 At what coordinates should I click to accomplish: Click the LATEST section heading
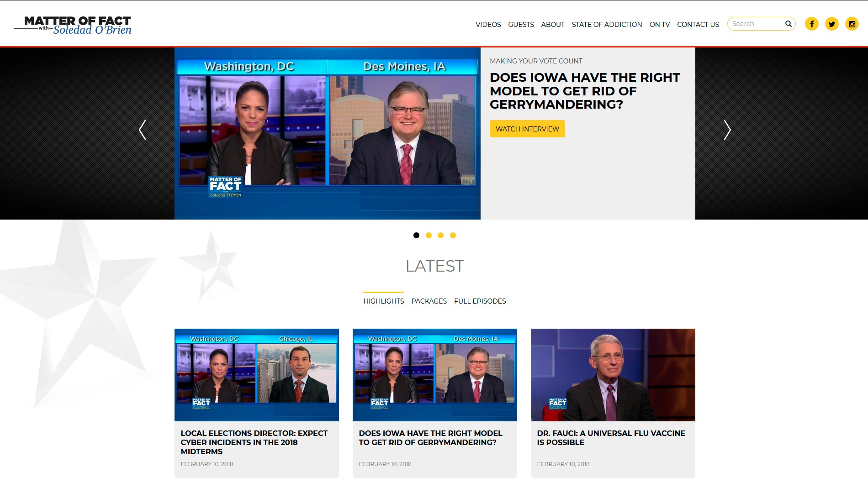tap(434, 266)
